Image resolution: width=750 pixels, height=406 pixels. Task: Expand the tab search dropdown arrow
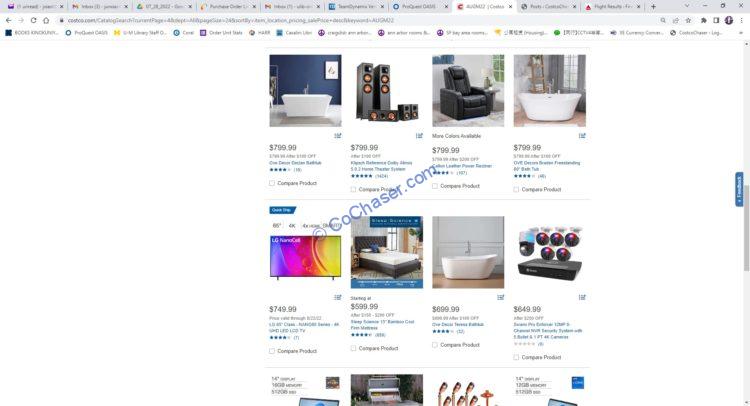tap(687, 7)
